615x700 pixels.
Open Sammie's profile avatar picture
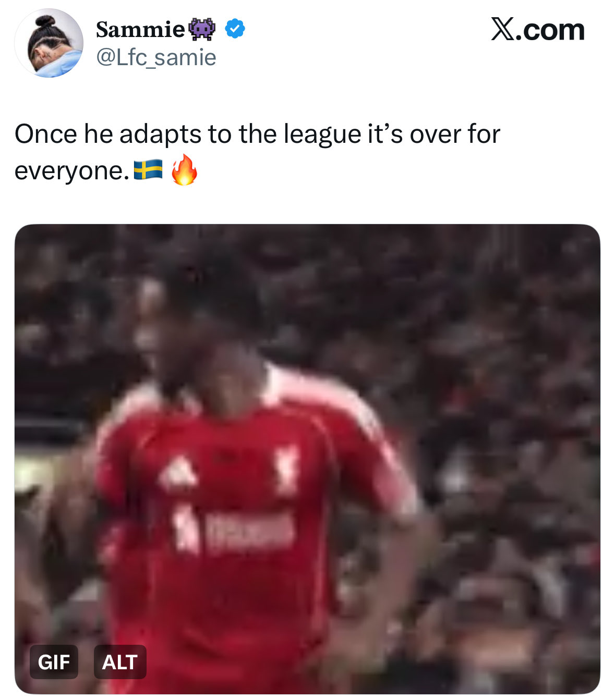(49, 43)
